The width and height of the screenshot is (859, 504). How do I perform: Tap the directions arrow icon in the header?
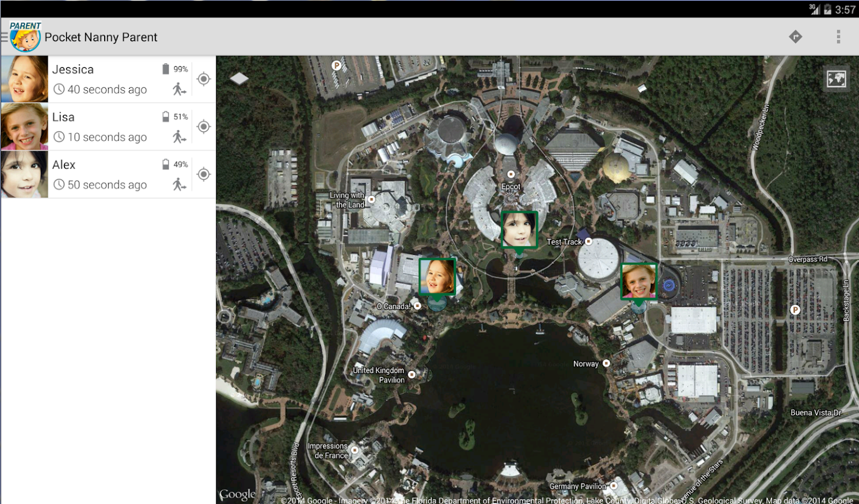(x=795, y=37)
